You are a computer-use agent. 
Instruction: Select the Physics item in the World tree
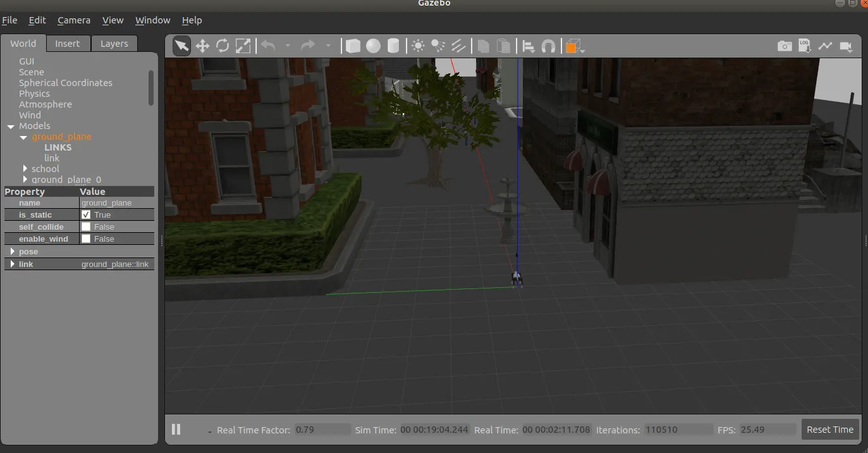tap(34, 94)
